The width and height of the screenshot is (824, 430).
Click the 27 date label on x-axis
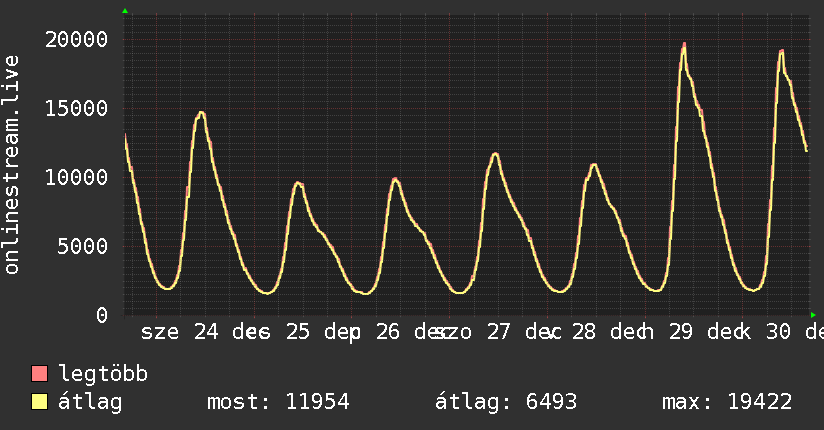click(x=498, y=332)
